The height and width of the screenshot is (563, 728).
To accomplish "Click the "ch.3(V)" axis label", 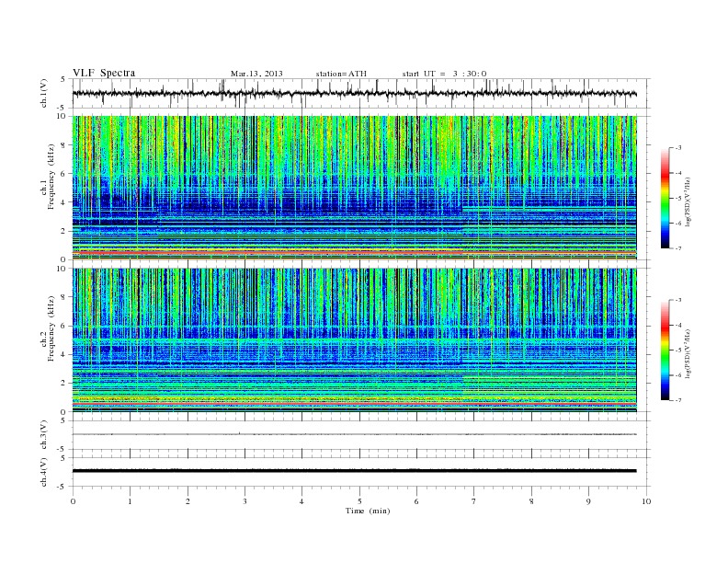I will pyautogui.click(x=43, y=435).
